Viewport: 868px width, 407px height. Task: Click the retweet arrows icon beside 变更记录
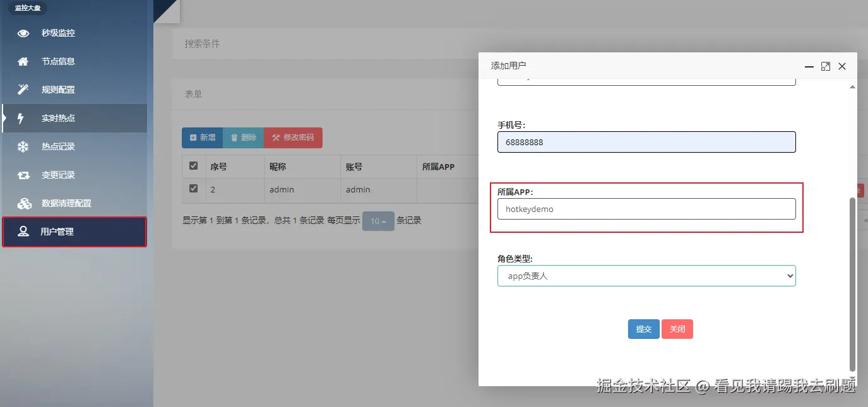[23, 175]
